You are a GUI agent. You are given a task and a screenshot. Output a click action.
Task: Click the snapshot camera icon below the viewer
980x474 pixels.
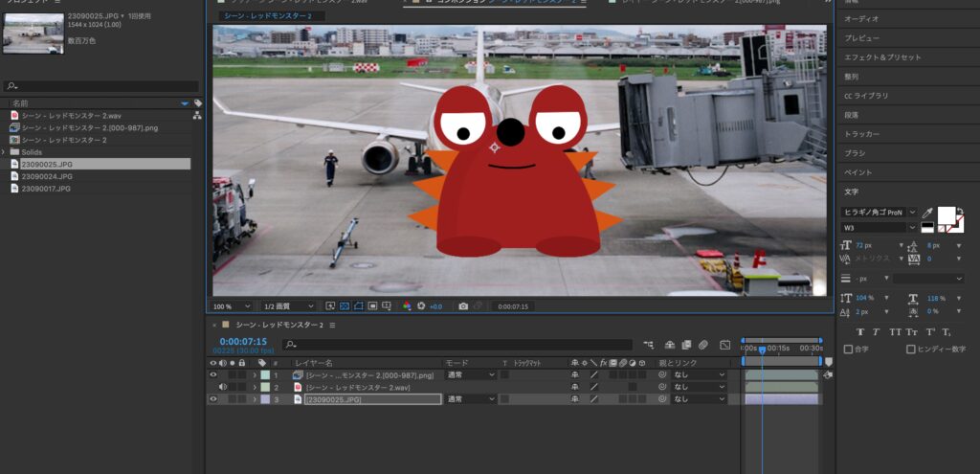pos(463,306)
